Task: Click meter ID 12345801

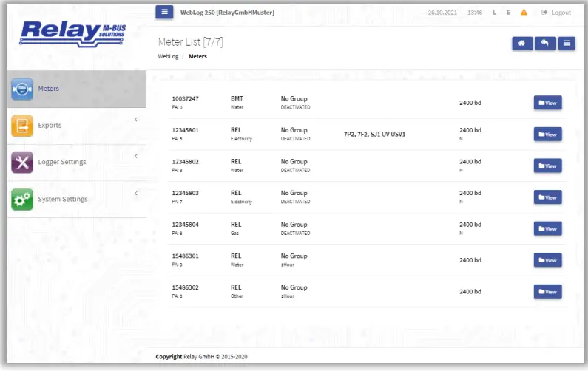Action: tap(185, 130)
